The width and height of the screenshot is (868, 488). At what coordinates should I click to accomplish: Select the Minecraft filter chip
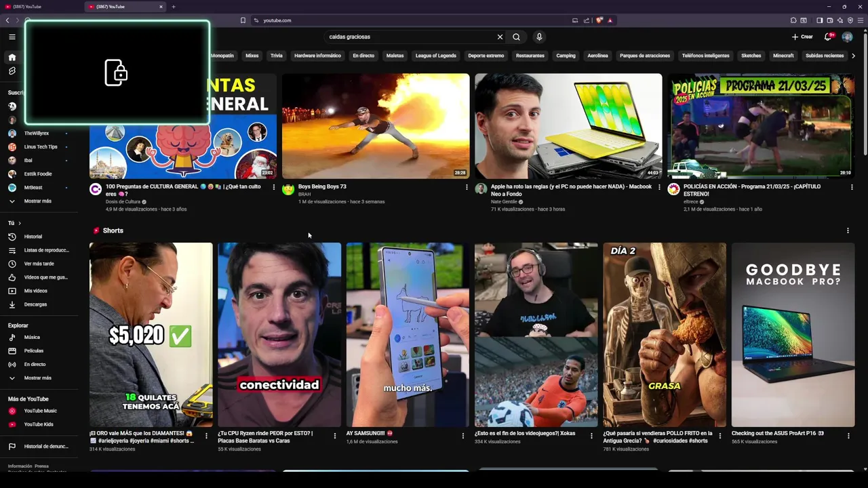tap(783, 56)
